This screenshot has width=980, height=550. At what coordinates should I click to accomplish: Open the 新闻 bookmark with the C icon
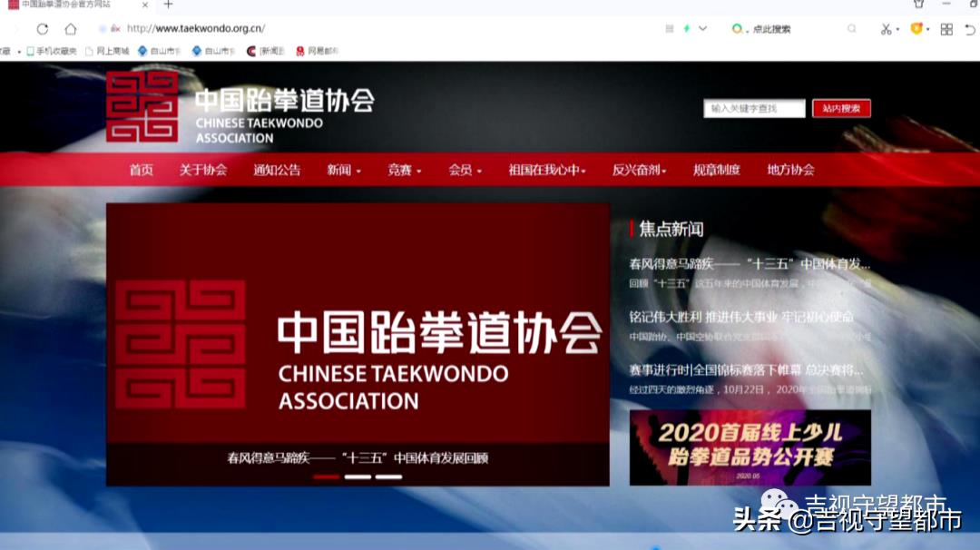pos(266,51)
